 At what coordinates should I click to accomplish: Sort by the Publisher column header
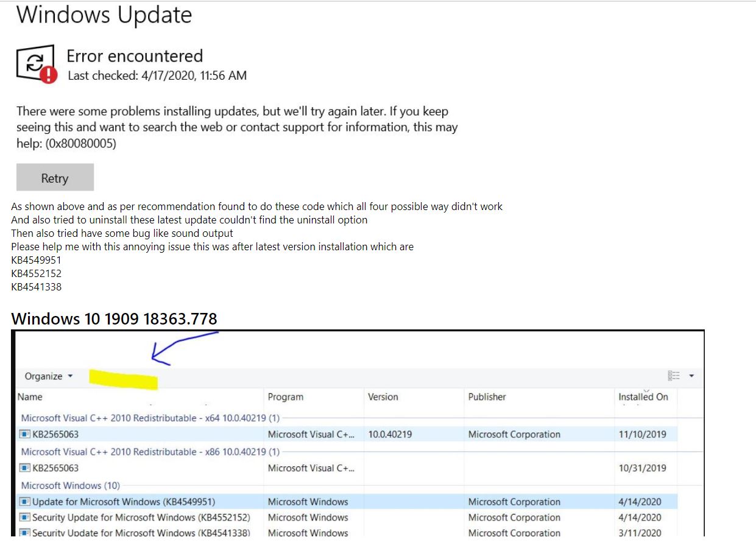tap(487, 397)
